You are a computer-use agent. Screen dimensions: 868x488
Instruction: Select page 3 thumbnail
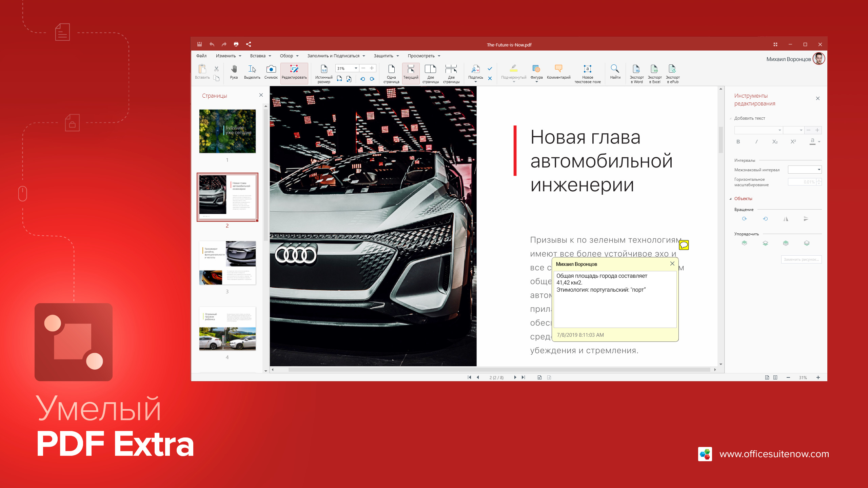227,263
